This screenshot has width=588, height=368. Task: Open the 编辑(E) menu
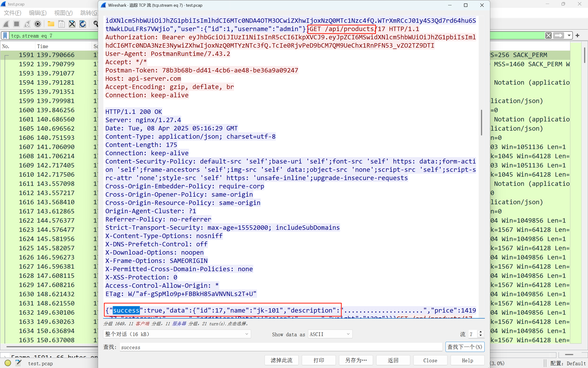[38, 13]
